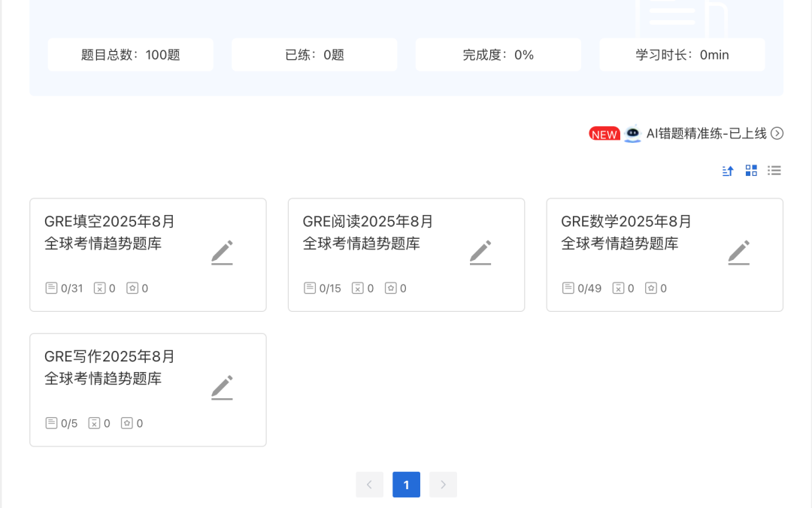Viewport: 812px width, 508px height.
Task: Start practice pencil icon on GRE数学 card
Action: click(739, 252)
